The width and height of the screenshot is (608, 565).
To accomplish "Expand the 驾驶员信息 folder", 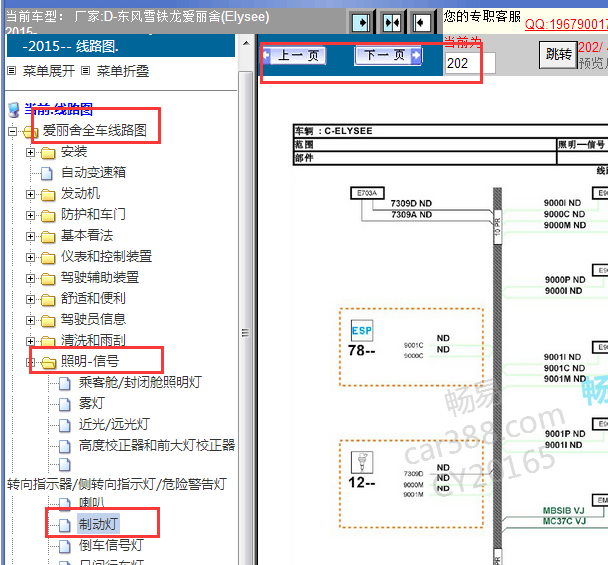I will click(30, 320).
